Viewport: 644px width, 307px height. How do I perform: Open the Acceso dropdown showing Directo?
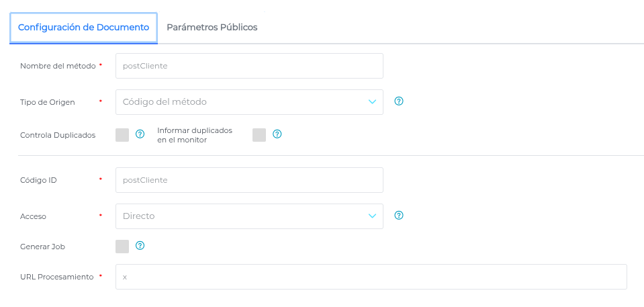click(x=249, y=216)
